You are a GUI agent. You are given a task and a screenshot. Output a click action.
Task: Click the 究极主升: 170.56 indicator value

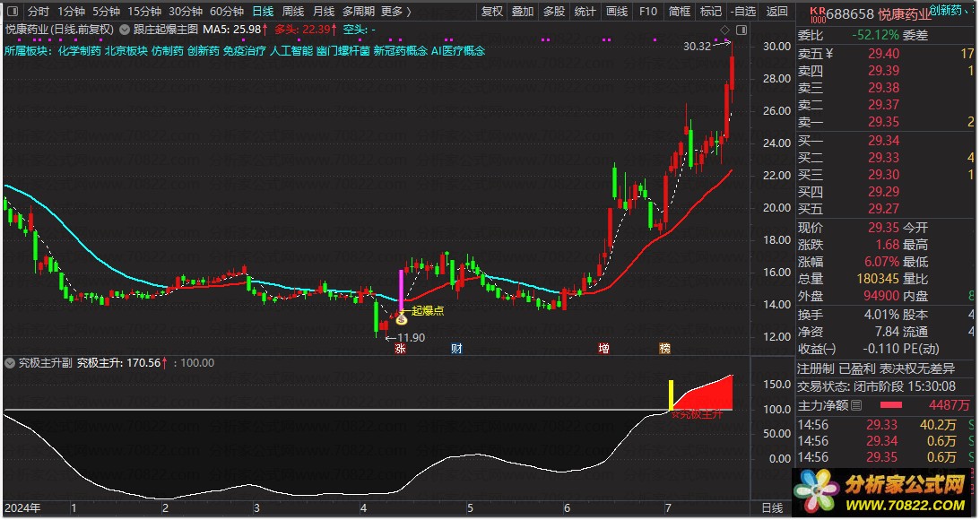point(123,362)
